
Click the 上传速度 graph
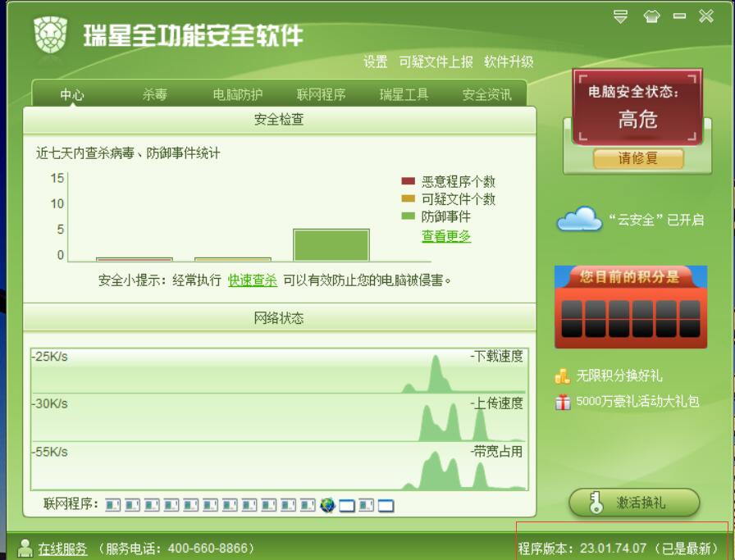click(280, 417)
